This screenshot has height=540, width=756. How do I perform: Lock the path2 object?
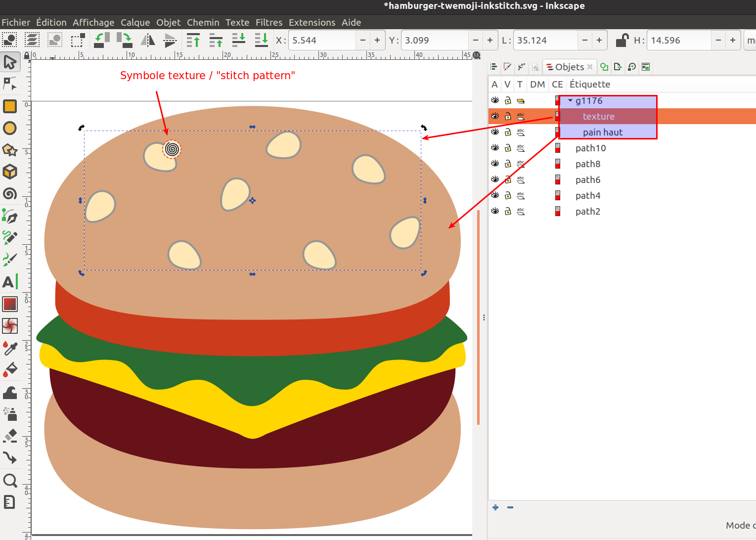pos(508,211)
